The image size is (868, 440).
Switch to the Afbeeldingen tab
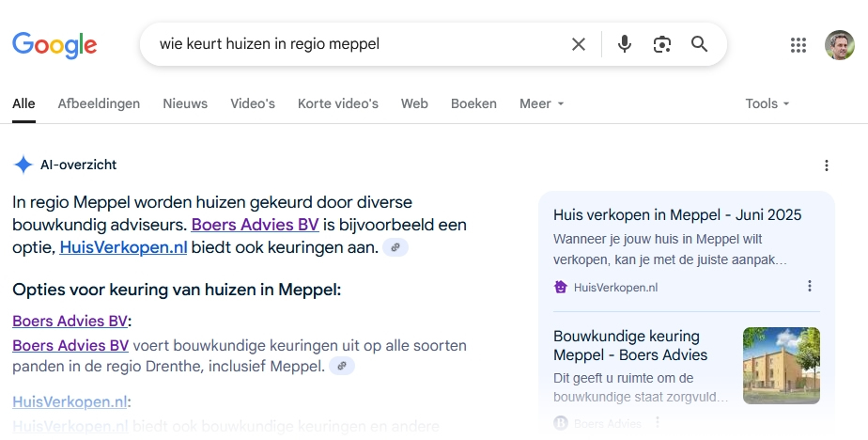point(99,103)
